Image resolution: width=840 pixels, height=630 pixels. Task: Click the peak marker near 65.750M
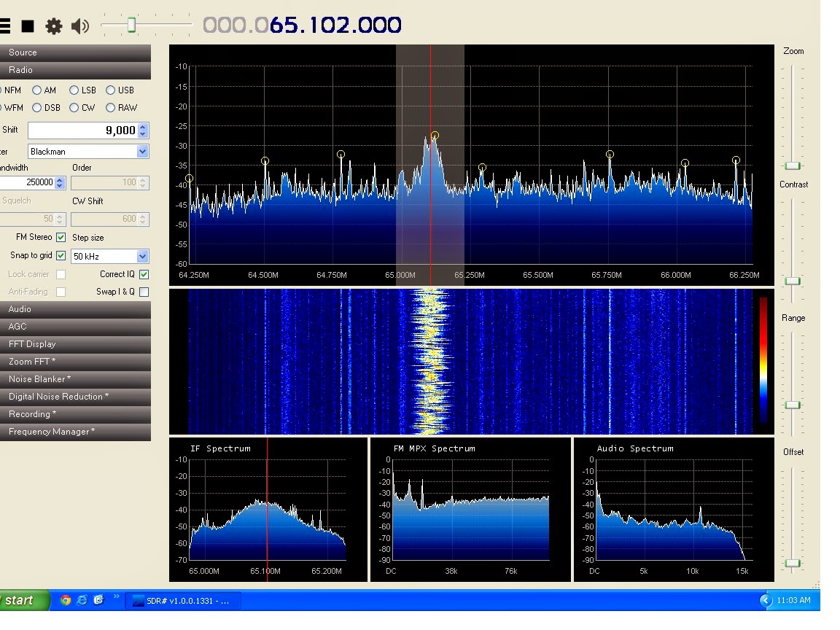coord(610,155)
